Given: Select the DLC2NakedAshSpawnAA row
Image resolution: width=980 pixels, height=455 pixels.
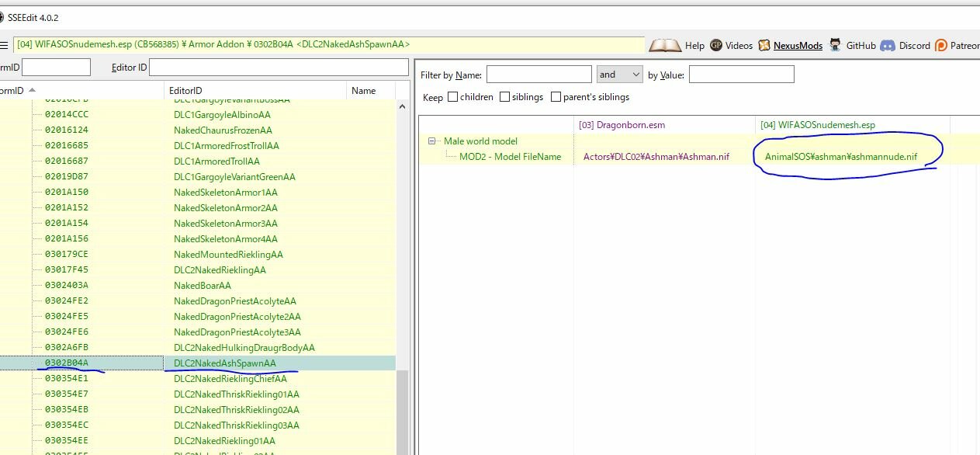Looking at the screenshot, I should click(198, 363).
